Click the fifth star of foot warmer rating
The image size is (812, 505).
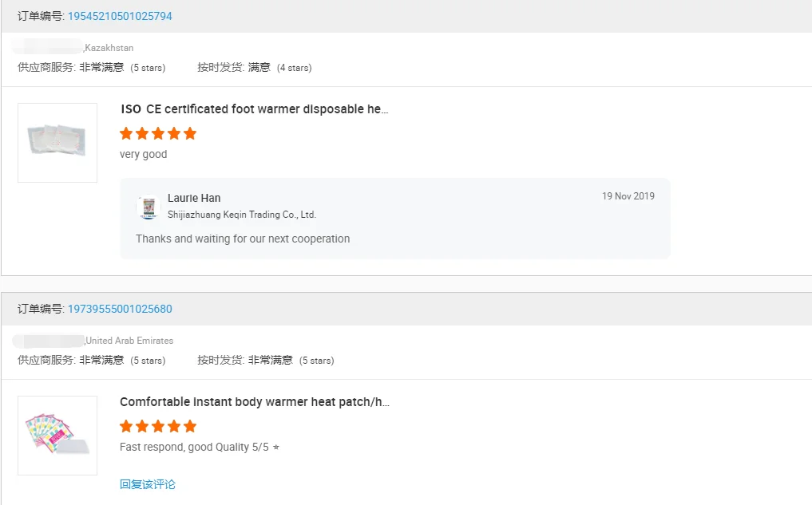(189, 133)
